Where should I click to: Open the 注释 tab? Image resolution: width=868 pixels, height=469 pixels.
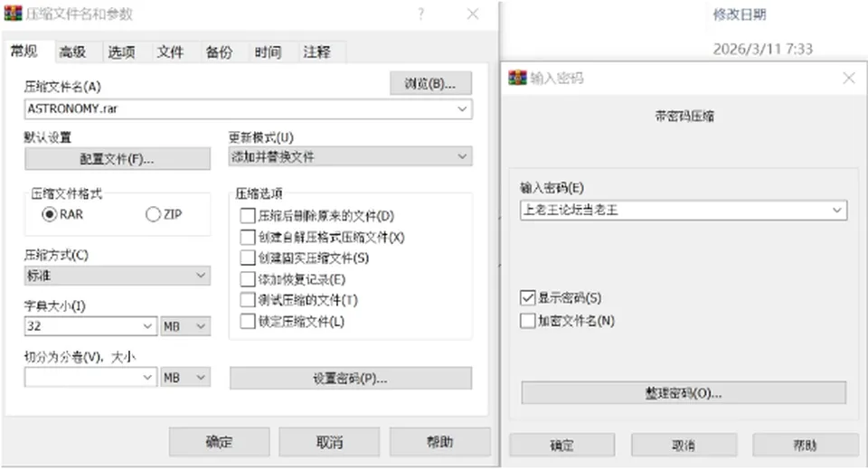(x=317, y=52)
